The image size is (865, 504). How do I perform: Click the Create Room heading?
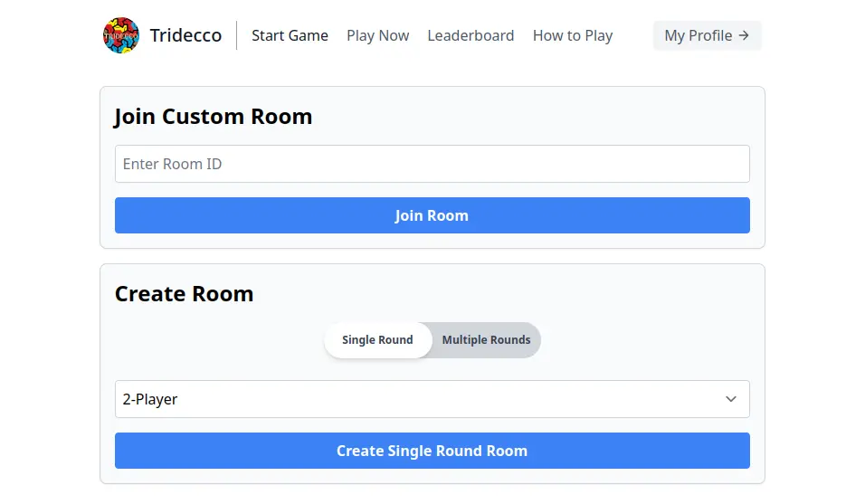click(x=184, y=294)
